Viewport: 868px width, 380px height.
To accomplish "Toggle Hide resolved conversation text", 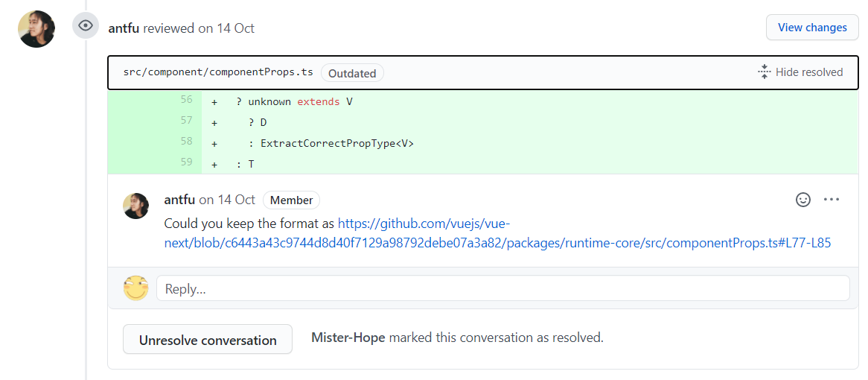I will 809,72.
